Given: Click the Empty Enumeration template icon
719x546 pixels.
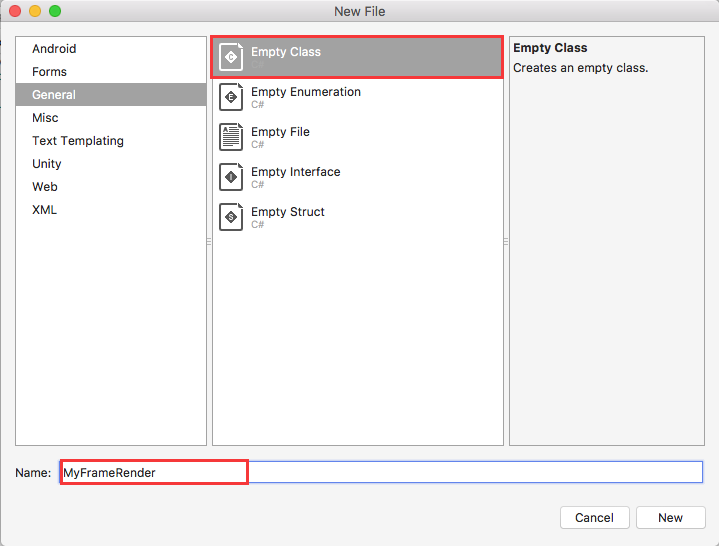Looking at the screenshot, I should coord(231,97).
